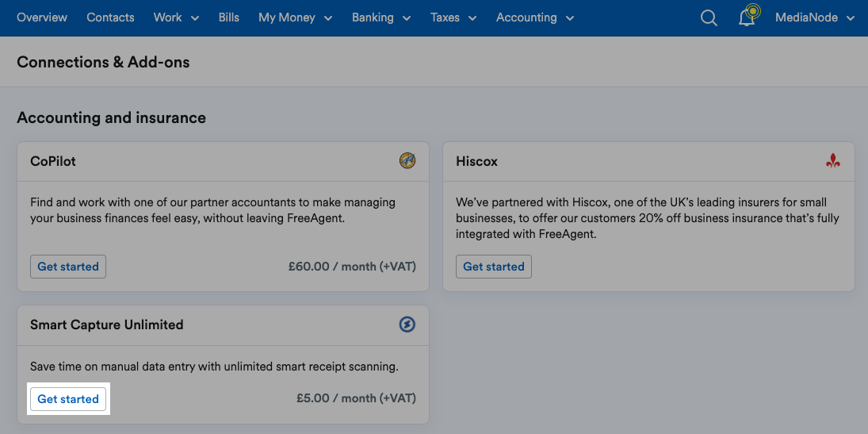Expand the Work dropdown menu
The image size is (868, 434).
point(176,17)
